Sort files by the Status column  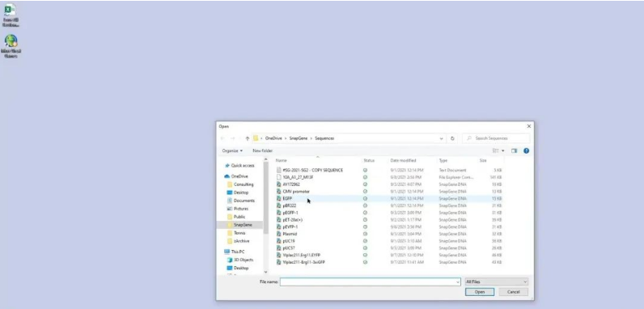369,160
